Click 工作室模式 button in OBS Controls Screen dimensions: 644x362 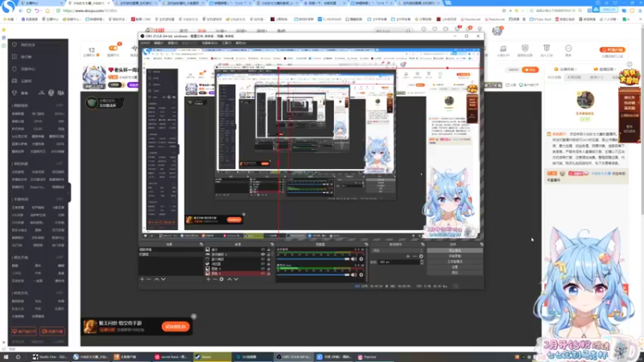[455, 261]
